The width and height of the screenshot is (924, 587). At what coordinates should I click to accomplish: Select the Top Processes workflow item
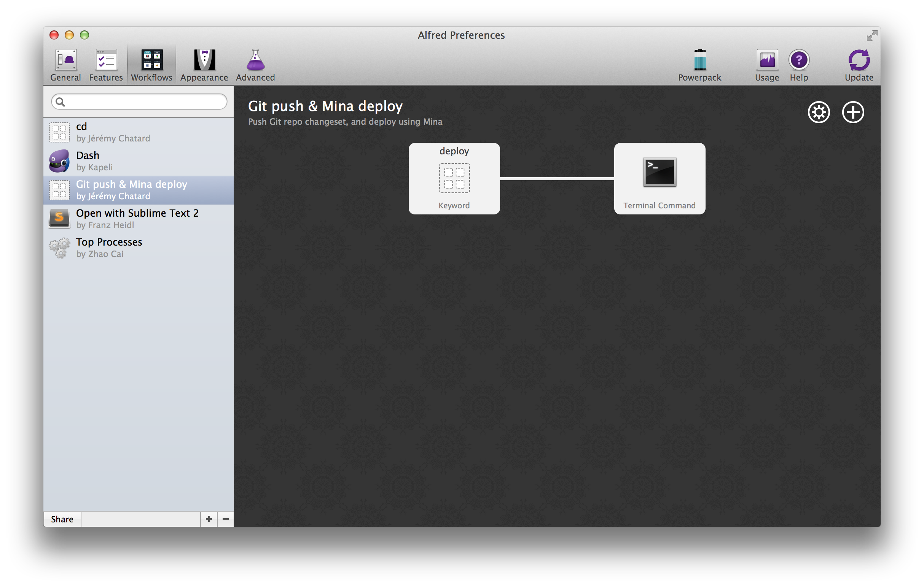pyautogui.click(x=139, y=247)
